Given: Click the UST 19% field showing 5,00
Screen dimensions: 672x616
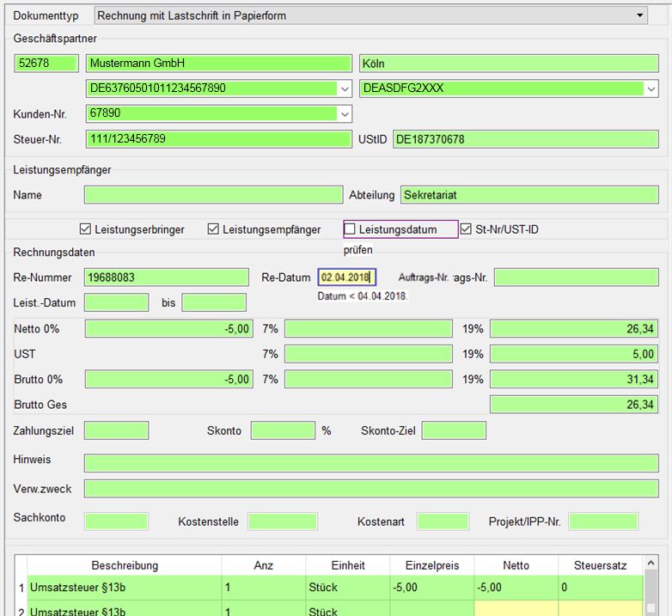Looking at the screenshot, I should (574, 354).
